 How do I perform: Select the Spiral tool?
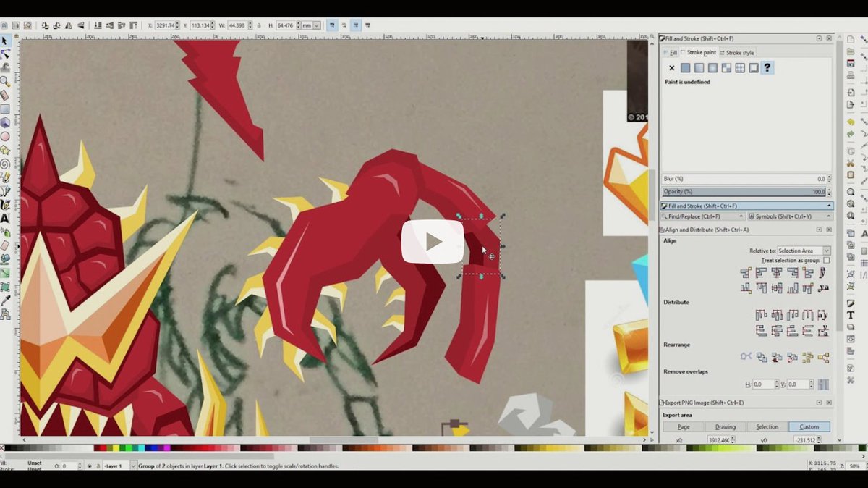tap(5, 164)
